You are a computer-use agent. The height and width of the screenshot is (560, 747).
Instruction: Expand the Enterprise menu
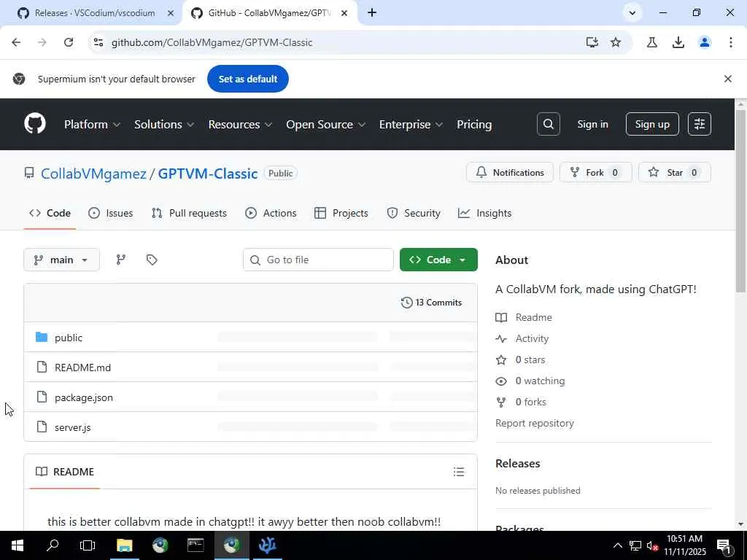point(411,124)
